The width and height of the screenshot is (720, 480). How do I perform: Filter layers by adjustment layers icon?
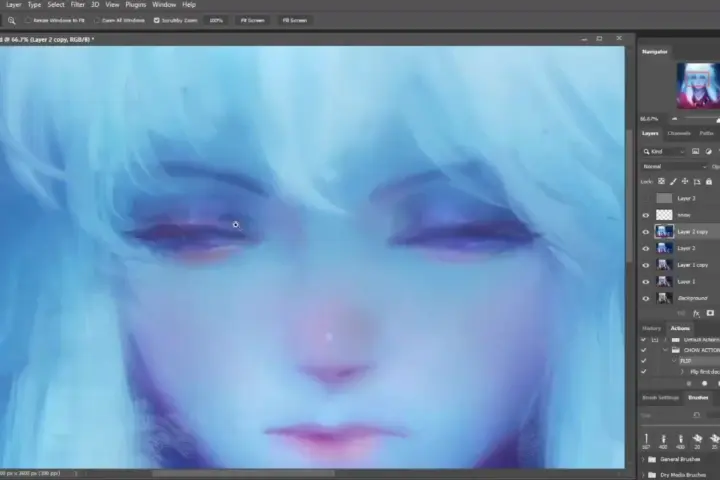[x=709, y=151]
